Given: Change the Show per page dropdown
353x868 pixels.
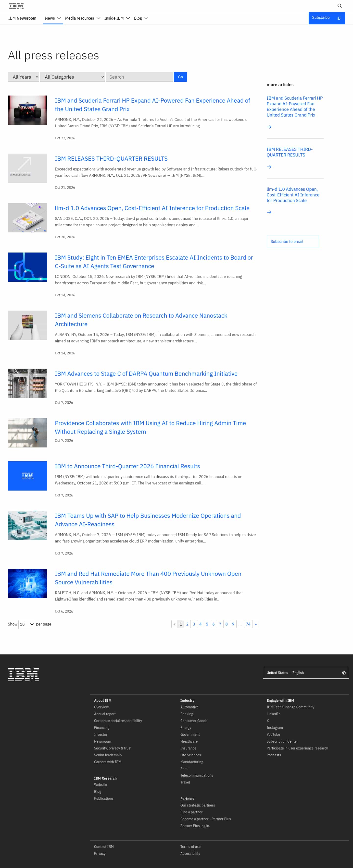Looking at the screenshot, I should tap(27, 624).
